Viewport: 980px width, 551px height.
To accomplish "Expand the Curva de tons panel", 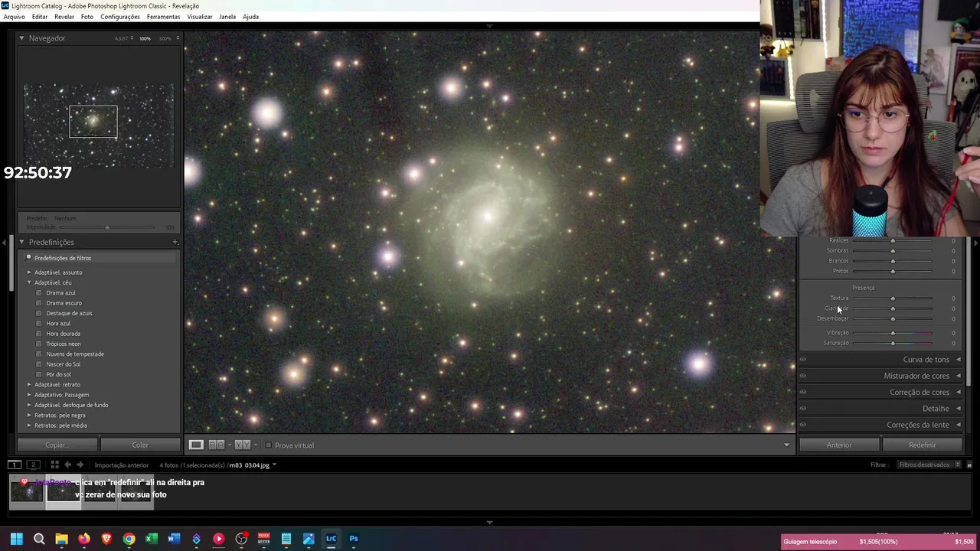I will [959, 360].
